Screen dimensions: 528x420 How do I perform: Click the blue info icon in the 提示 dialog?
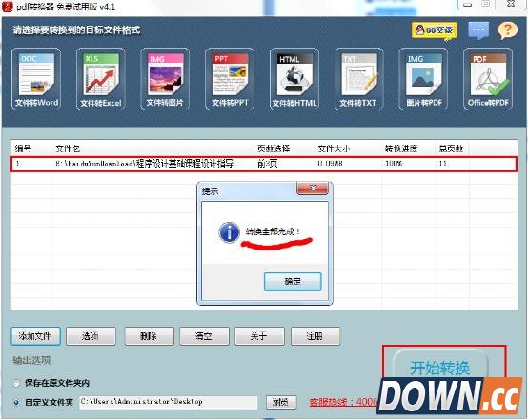(x=230, y=232)
